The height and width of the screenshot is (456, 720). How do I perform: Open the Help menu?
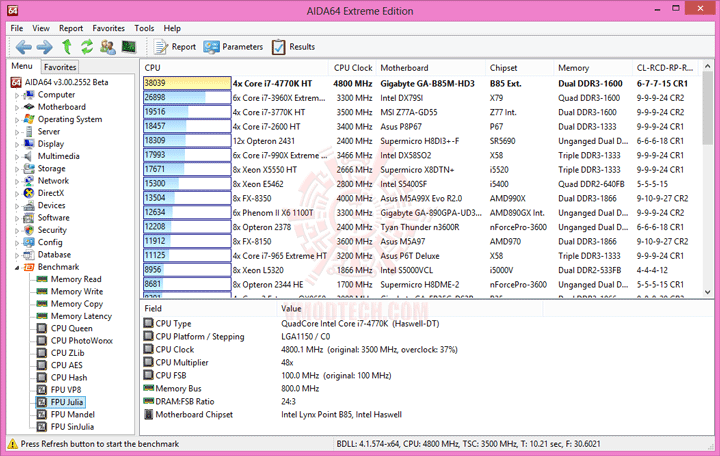coord(172,28)
